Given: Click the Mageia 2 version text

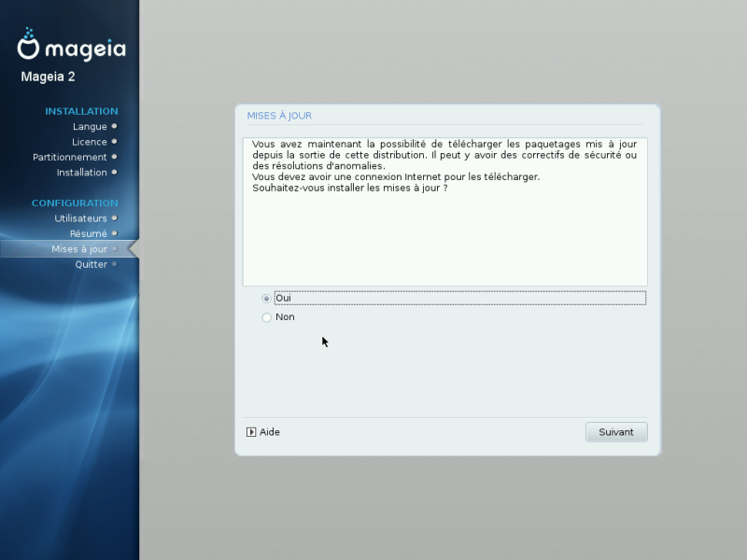Looking at the screenshot, I should pyautogui.click(x=48, y=77).
